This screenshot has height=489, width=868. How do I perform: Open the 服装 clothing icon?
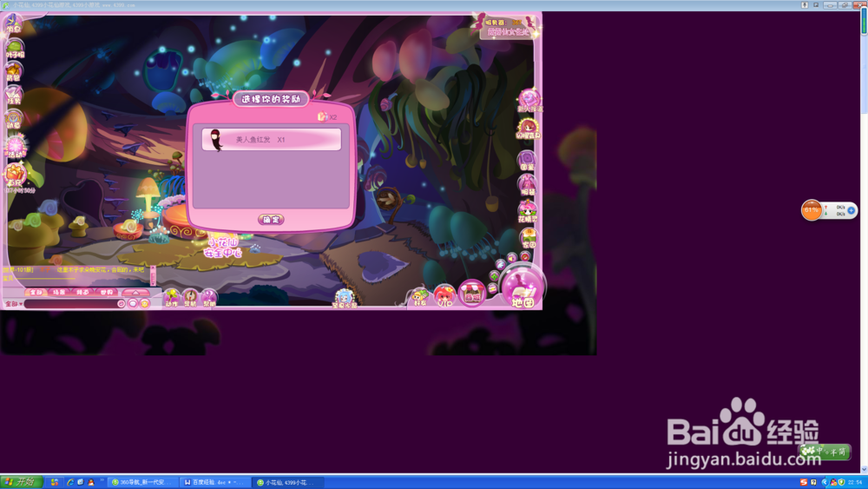click(x=527, y=185)
